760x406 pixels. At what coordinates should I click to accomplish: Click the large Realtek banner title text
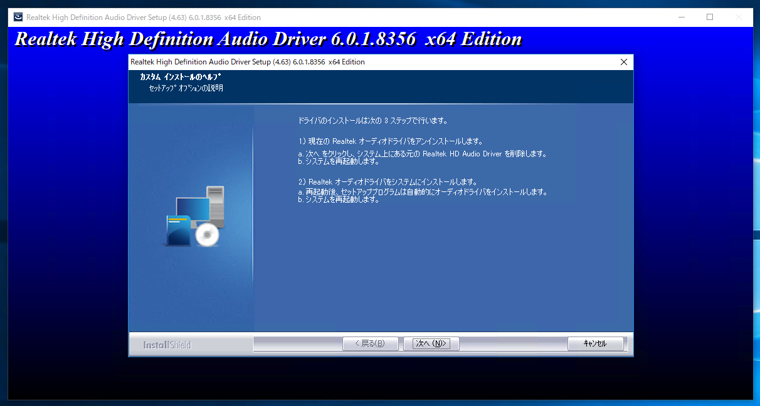269,39
